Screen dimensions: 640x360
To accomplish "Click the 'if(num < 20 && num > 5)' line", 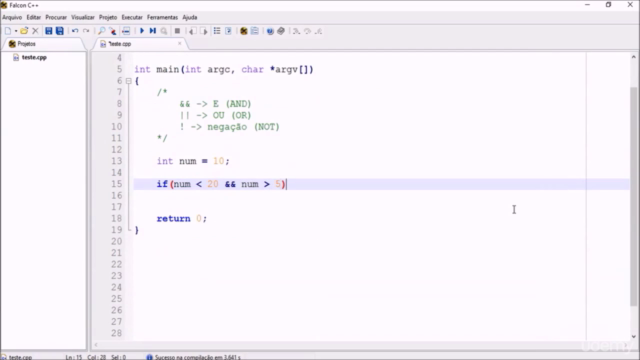I will 221,184.
